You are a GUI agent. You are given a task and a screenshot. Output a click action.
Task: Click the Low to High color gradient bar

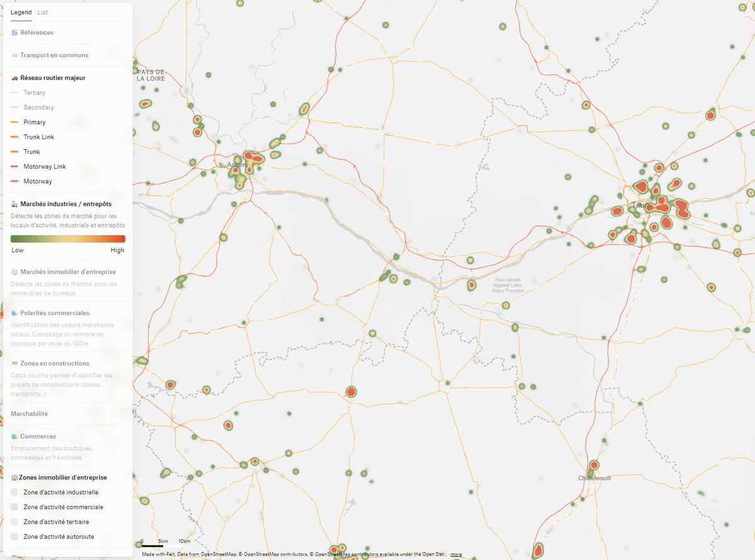(67, 238)
